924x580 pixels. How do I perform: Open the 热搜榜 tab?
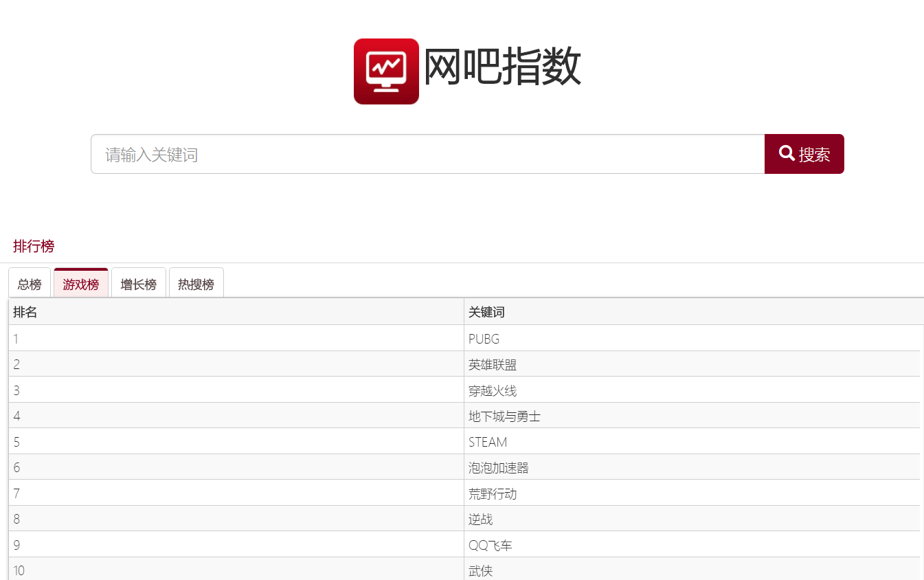point(196,283)
